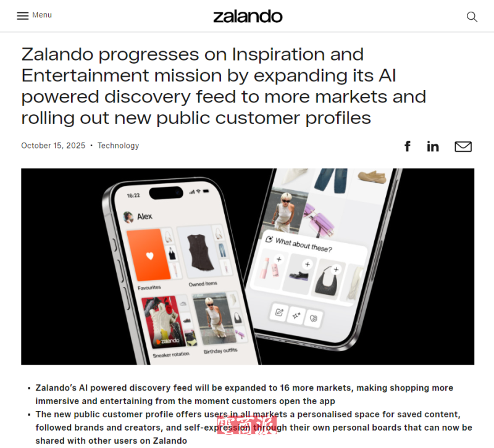
Task: Click the Menu text label
Action: click(x=42, y=15)
